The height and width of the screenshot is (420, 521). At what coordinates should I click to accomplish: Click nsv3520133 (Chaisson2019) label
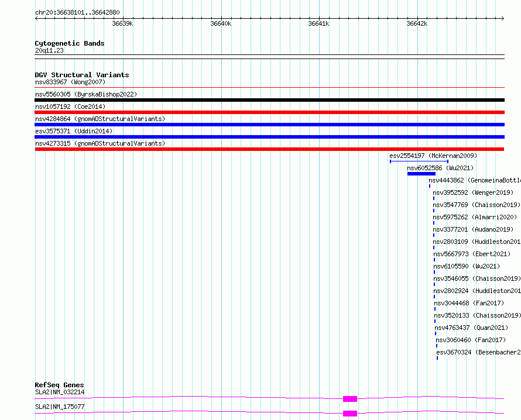click(478, 315)
